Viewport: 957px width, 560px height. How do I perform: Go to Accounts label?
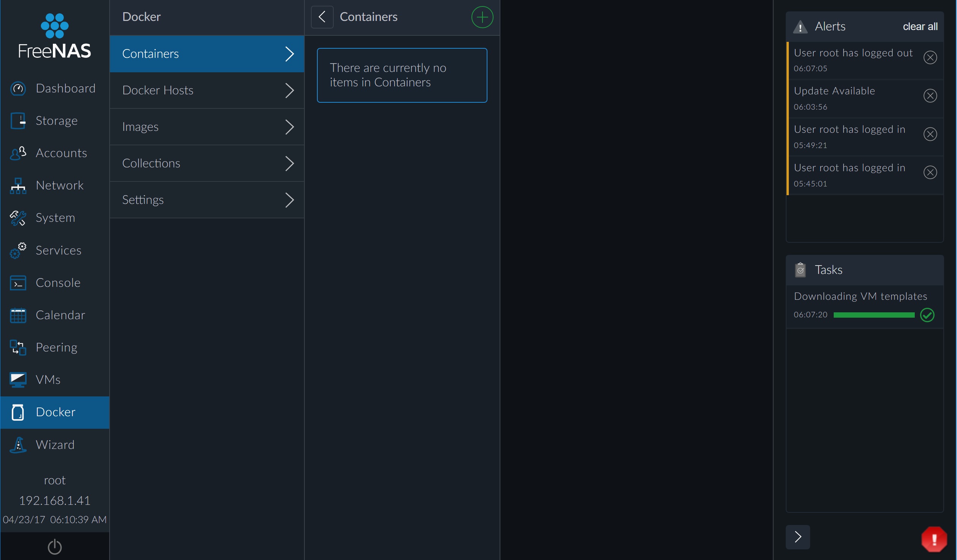click(x=61, y=153)
